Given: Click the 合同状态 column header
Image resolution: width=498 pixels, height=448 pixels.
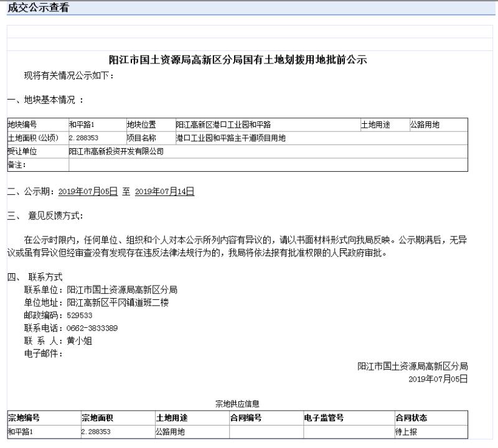Looking at the screenshot, I should 411,418.
